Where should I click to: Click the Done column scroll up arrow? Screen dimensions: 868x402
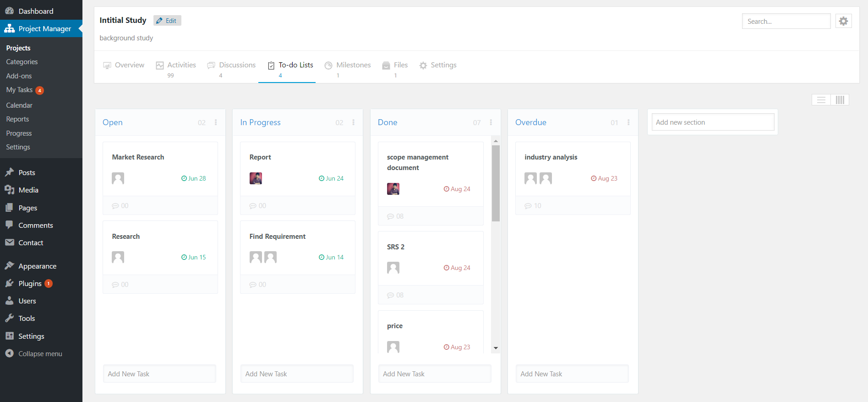pos(496,141)
